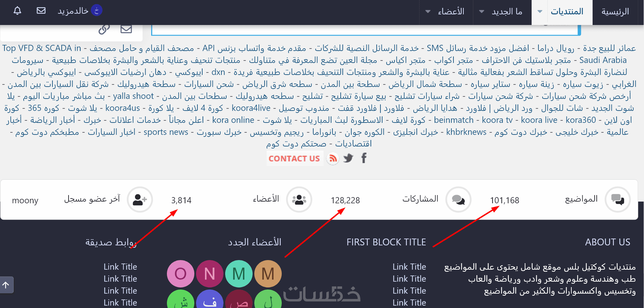Viewport: 644px width, 308px height.
Task: Open the سطحة شمال الرياض link
Action: [425, 84]
